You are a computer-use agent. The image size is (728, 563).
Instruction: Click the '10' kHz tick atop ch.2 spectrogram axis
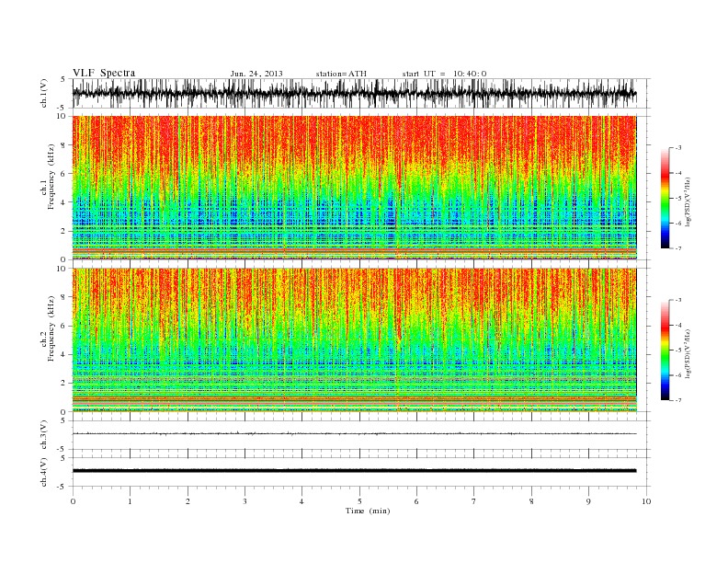62,269
